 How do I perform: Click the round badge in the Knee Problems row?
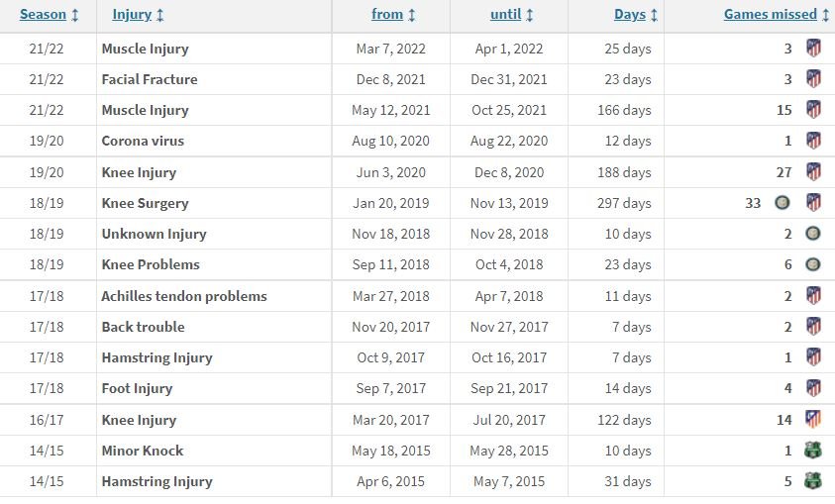pos(812,264)
